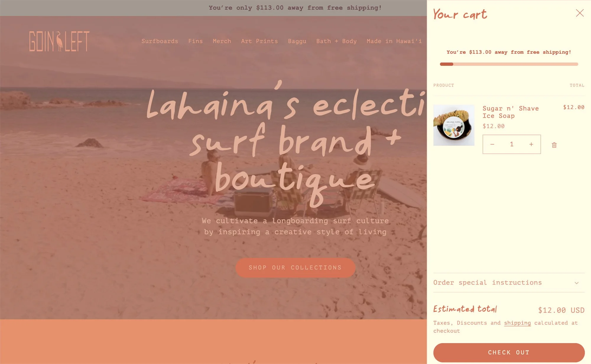Open the Surfboards menu item

[160, 41]
